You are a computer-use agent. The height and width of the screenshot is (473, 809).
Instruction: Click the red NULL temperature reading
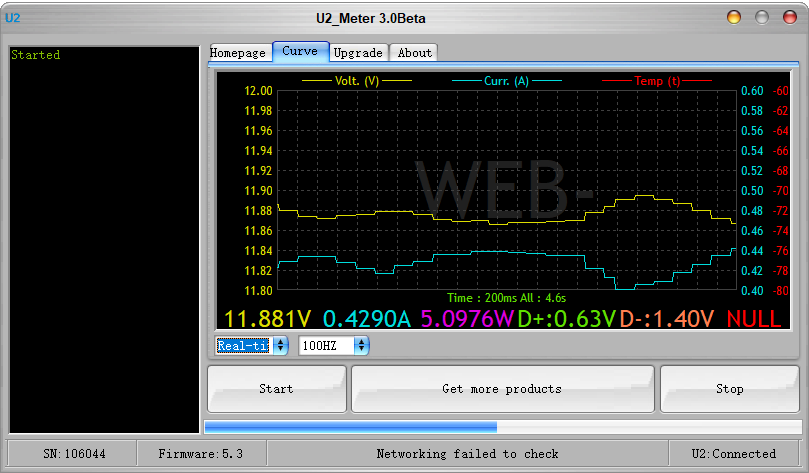pos(754,319)
